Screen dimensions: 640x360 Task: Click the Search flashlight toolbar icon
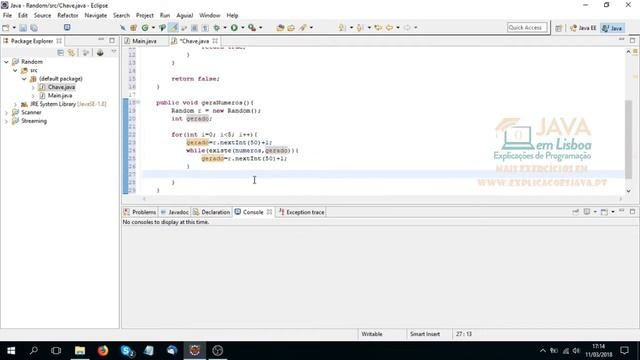(302, 28)
